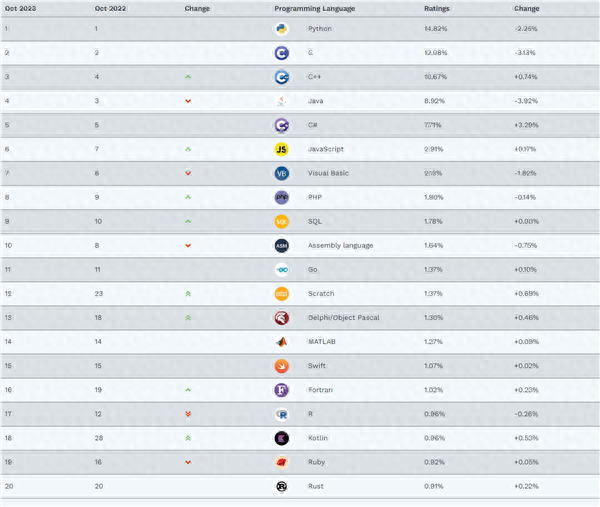Click the Oct 2023 column header
The width and height of the screenshot is (600, 507).
coord(20,8)
